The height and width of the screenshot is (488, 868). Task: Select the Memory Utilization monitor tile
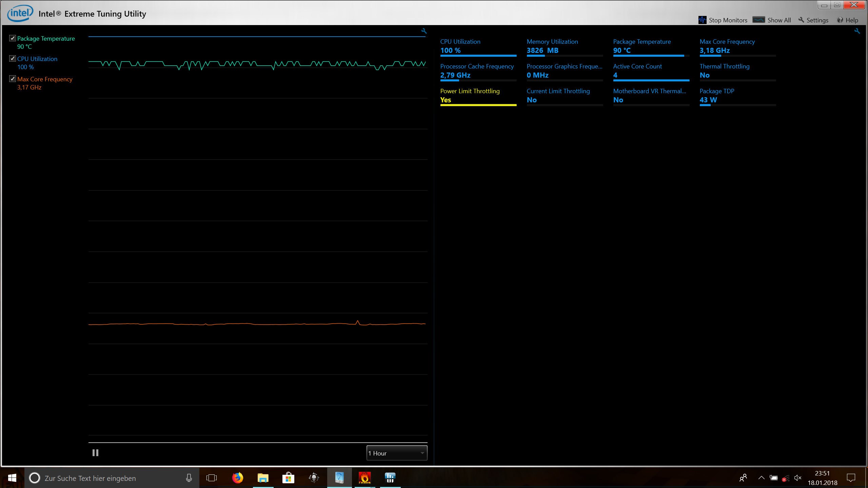(x=565, y=47)
